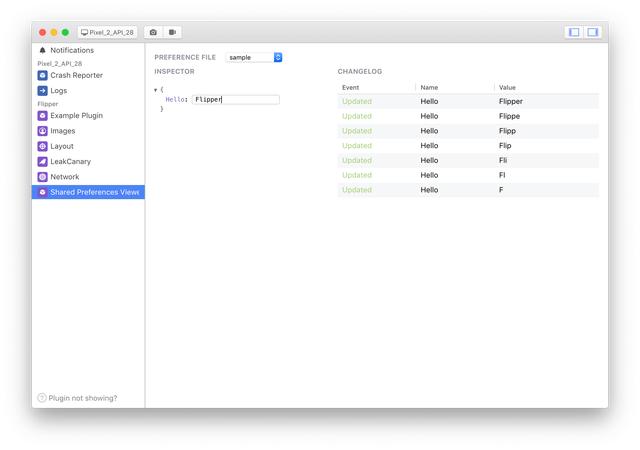Screen dimensions: 640x450
Task: Select changelog row with value Flip
Action: coord(468,146)
